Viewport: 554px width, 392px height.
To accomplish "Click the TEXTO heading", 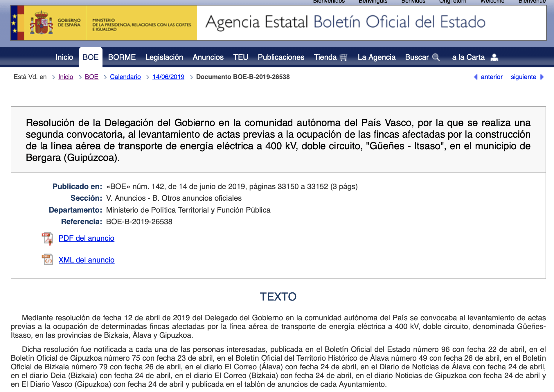I will click(278, 297).
